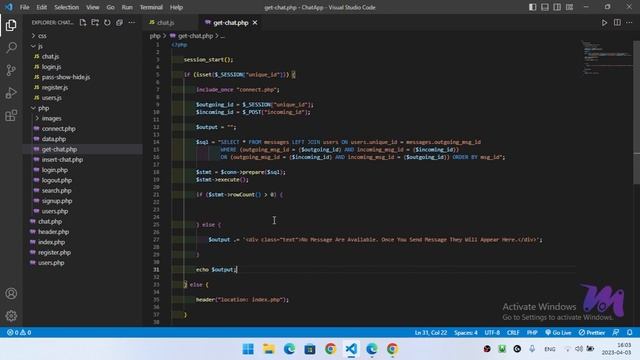Refresh the Explorer file tree
The width and height of the screenshot is (640, 360).
(107, 23)
